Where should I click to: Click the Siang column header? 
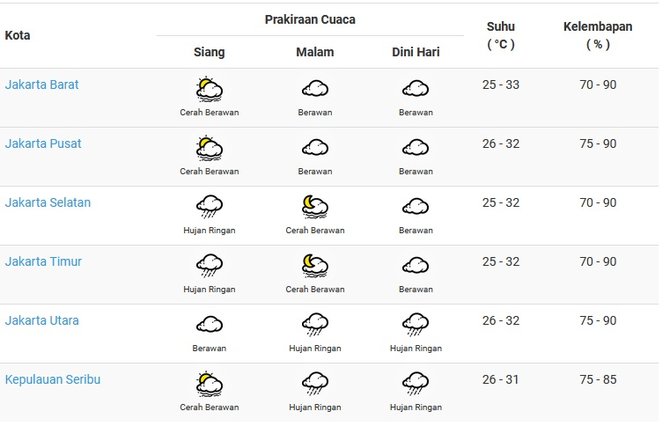click(209, 52)
